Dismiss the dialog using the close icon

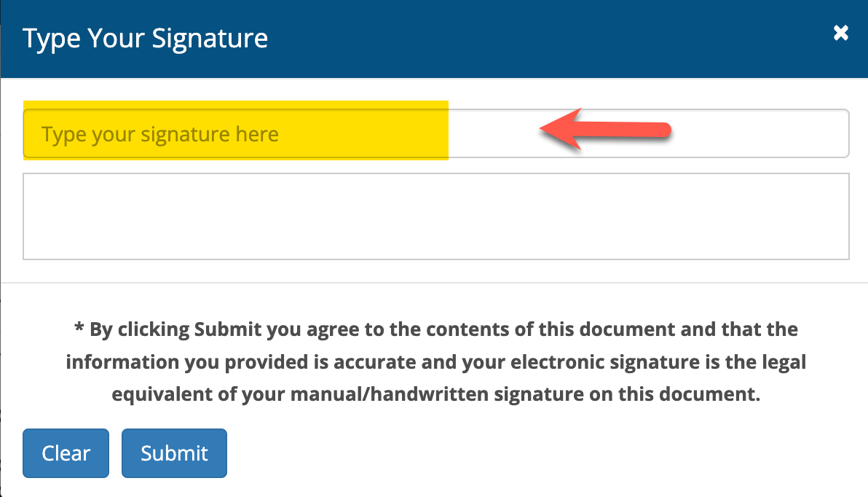point(840,33)
